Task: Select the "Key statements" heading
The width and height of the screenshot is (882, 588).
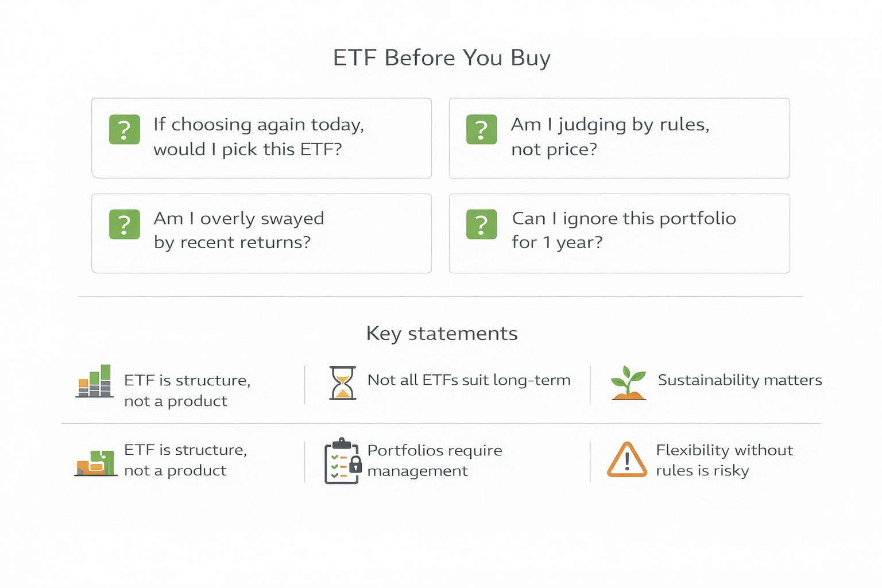Action: (x=442, y=334)
